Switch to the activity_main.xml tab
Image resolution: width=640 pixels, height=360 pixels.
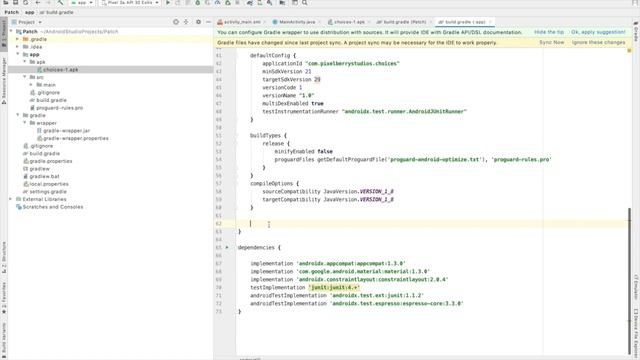tap(242, 22)
